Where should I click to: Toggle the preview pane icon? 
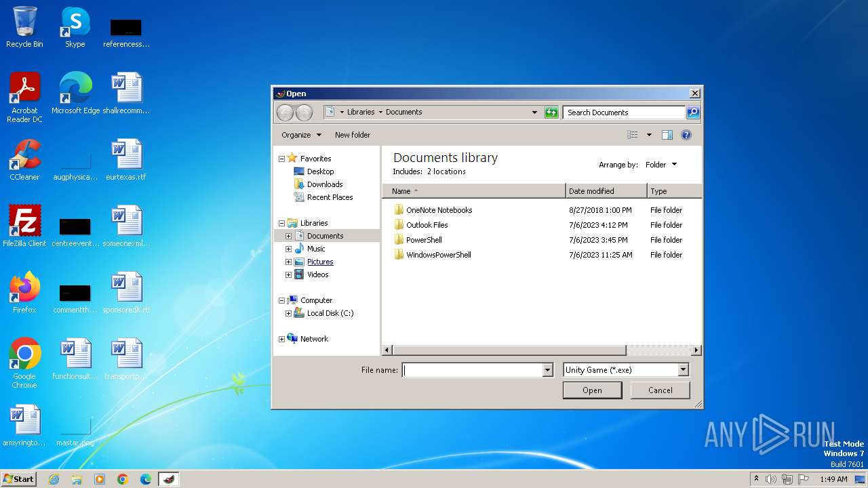(667, 135)
